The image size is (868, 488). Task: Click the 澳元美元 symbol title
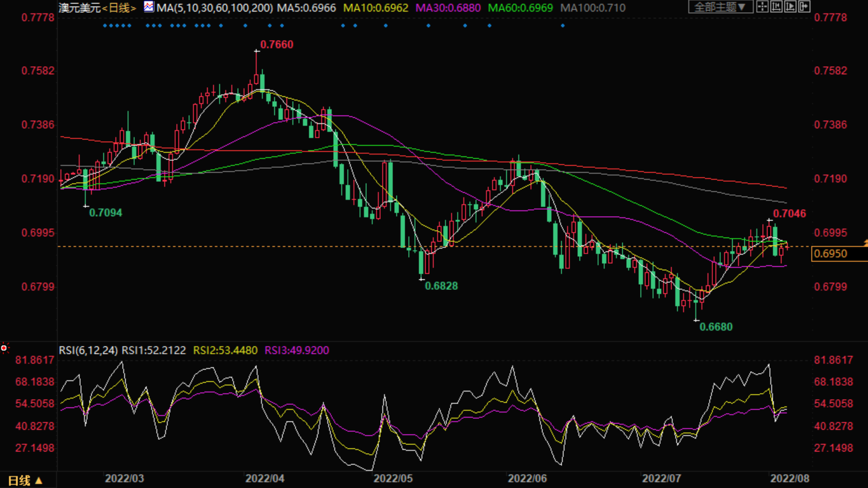click(x=80, y=8)
